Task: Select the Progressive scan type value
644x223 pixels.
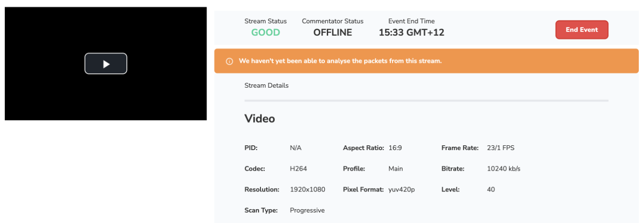Action: 307,210
